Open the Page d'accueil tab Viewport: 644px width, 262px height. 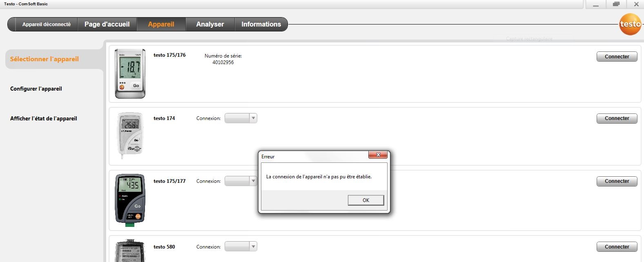pyautogui.click(x=107, y=24)
